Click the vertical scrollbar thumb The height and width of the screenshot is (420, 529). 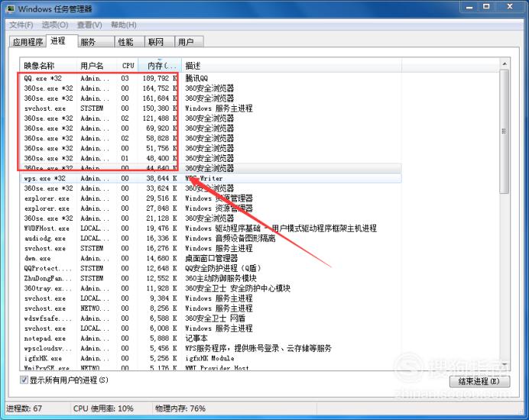click(x=505, y=131)
